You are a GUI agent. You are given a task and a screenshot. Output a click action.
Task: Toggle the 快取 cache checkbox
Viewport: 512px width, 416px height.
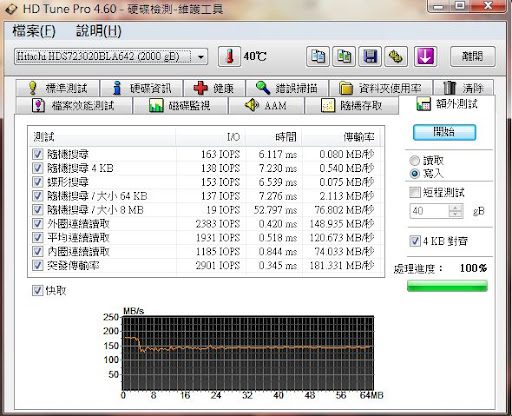pos(37,290)
